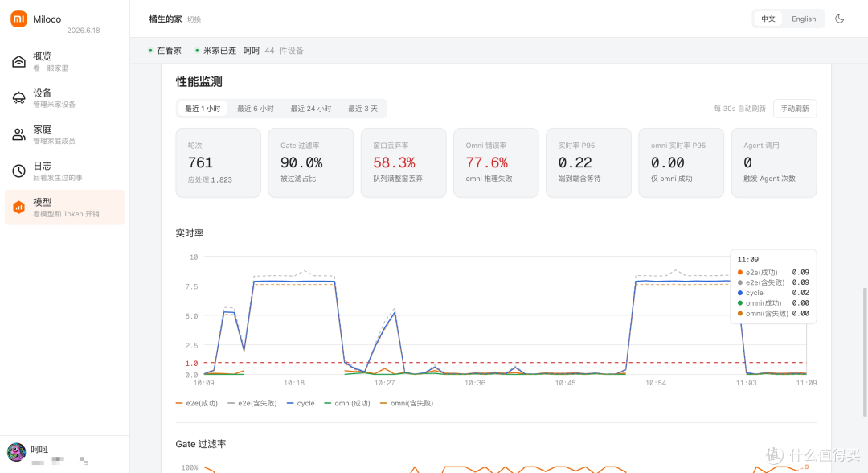
Task: Click 切换 to switch home
Action: pos(194,19)
